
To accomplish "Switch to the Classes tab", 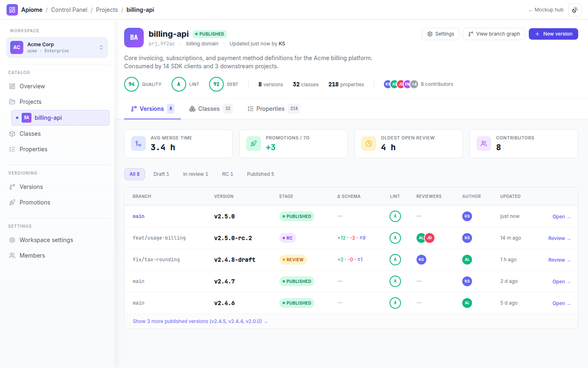I will pyautogui.click(x=211, y=109).
